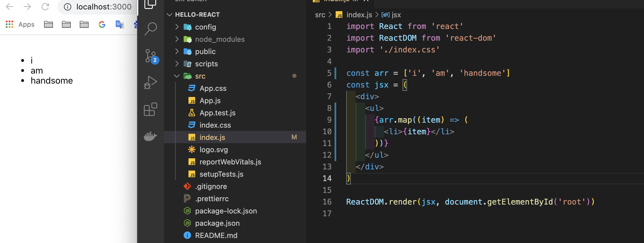Reload the localhost page
The height and width of the screenshot is (243, 644).
[45, 7]
